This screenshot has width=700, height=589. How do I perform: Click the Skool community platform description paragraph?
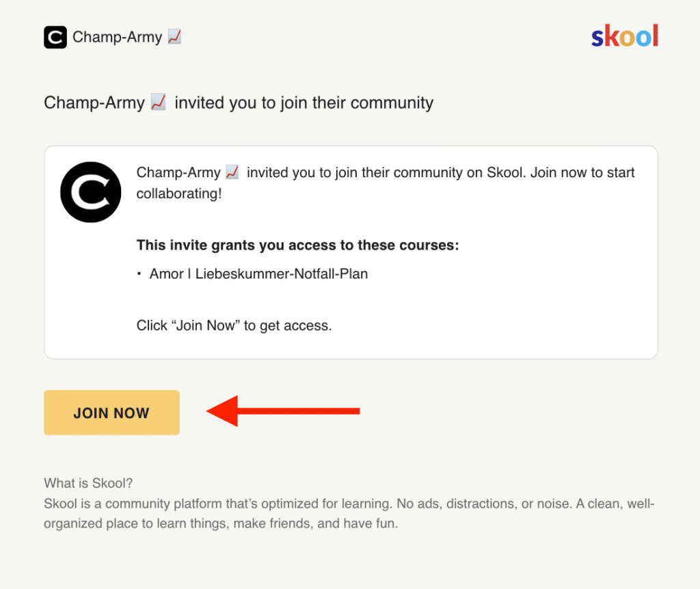click(349, 514)
